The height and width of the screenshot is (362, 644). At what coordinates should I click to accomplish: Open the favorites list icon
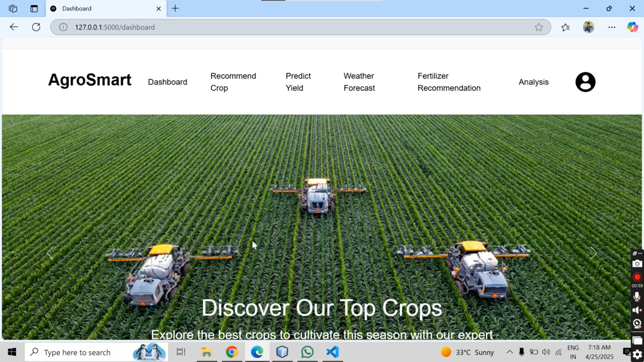pos(566,27)
